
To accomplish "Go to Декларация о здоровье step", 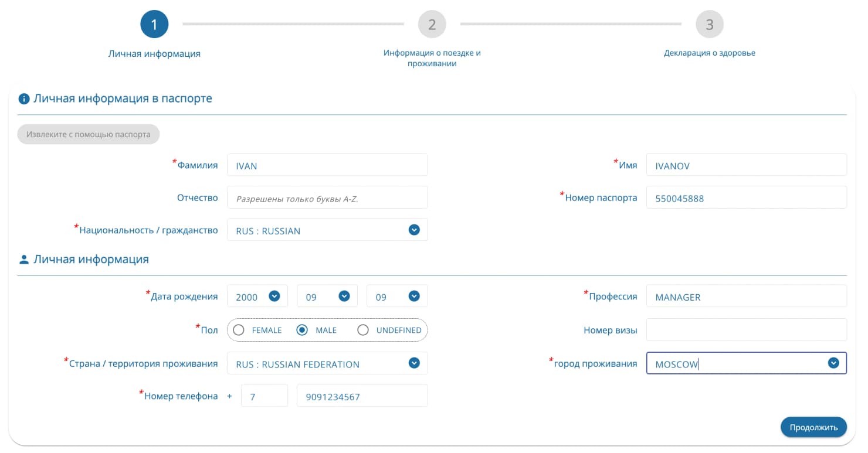I will [x=709, y=53].
